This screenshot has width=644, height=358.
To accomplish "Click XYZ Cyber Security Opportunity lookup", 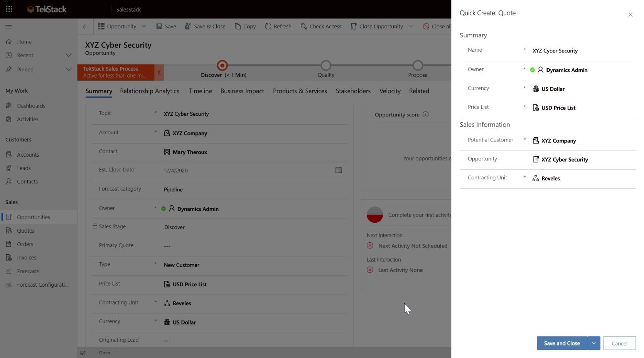I will click(565, 160).
